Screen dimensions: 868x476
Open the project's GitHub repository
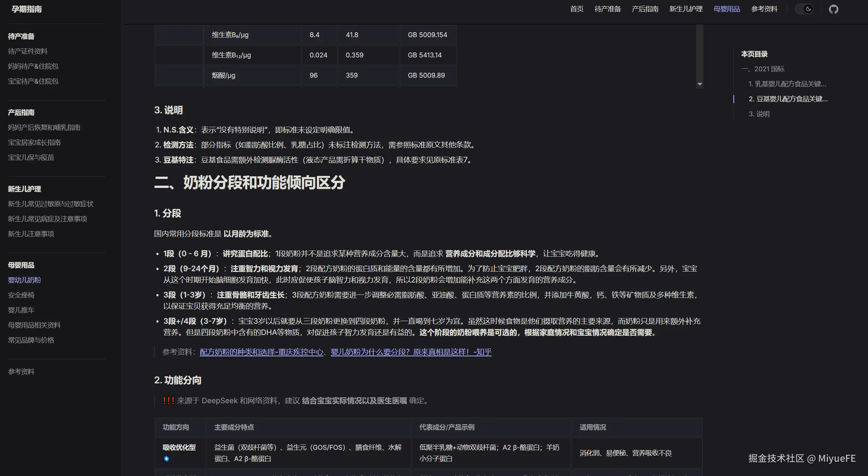(834, 9)
